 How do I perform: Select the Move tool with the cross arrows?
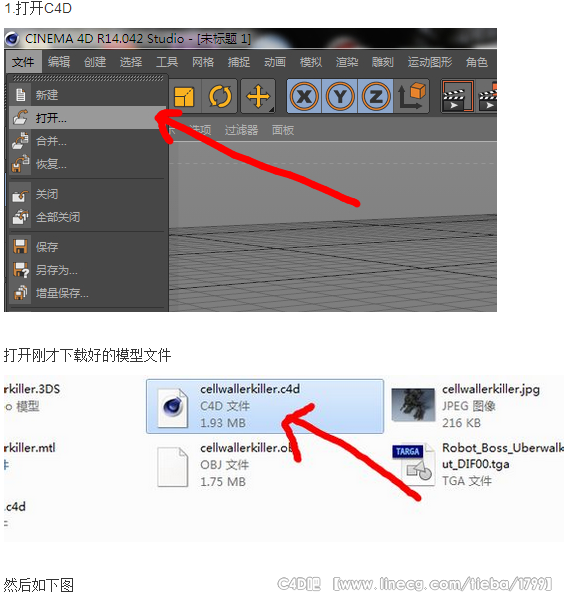coord(258,96)
